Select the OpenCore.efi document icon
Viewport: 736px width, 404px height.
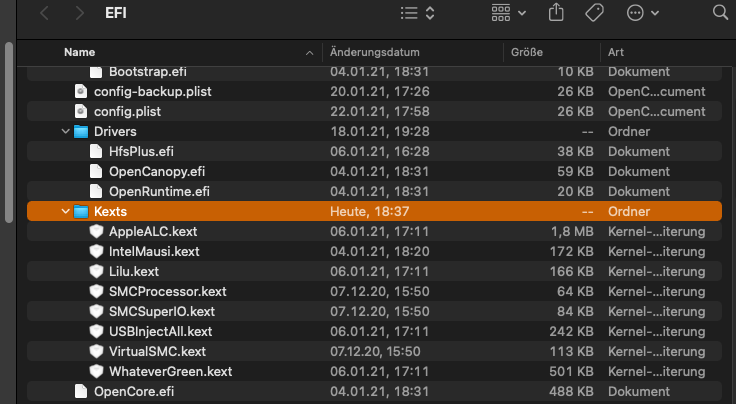click(81, 391)
